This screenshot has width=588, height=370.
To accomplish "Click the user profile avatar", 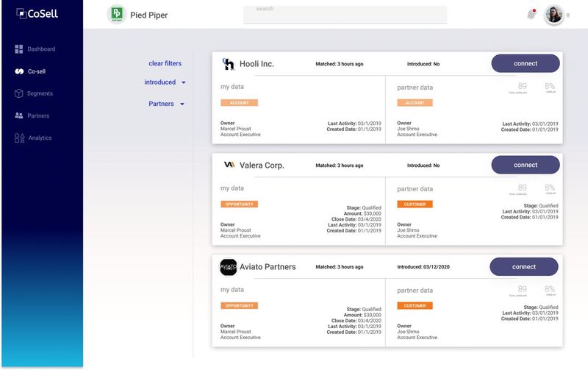I will (554, 15).
